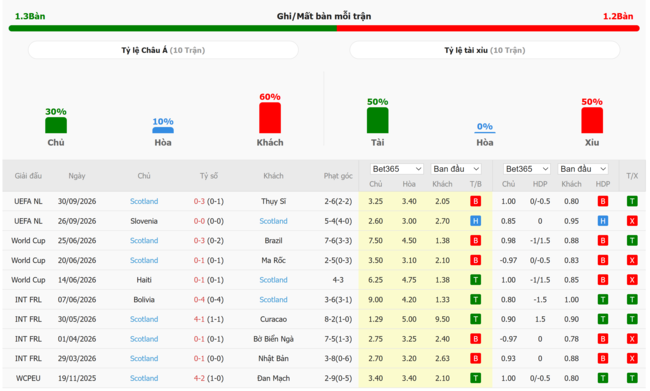Click date 14/06/2026

click(x=77, y=280)
